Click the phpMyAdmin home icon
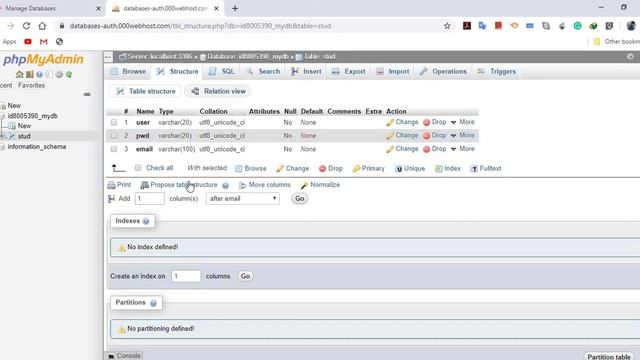This screenshot has width=640, height=360. point(19,74)
